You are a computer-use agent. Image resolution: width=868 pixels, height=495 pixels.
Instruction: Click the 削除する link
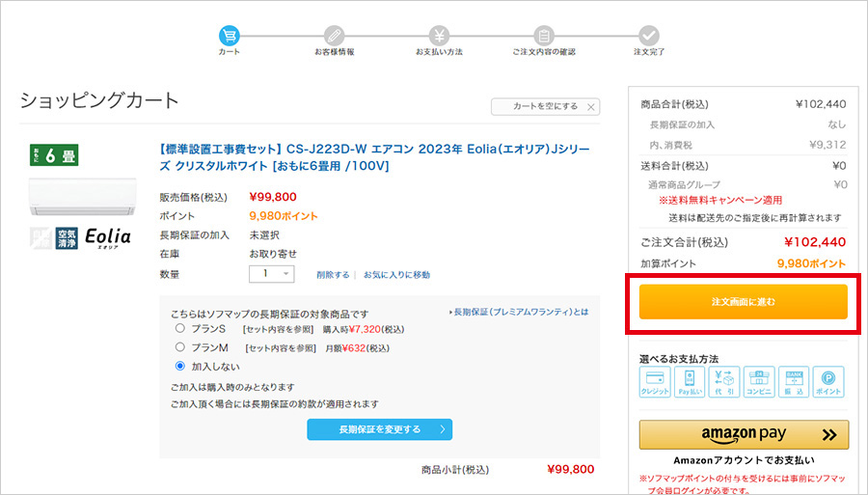click(333, 275)
